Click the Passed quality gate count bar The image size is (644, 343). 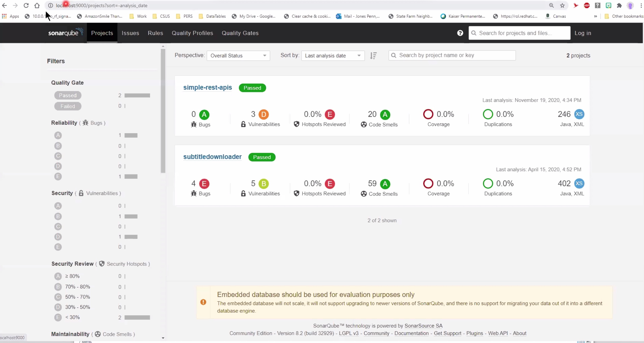pos(137,95)
